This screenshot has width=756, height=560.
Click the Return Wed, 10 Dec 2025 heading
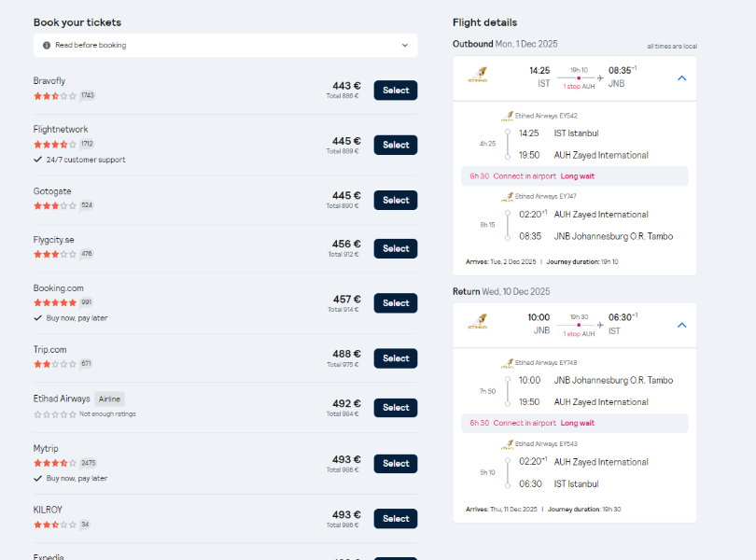pyautogui.click(x=501, y=291)
